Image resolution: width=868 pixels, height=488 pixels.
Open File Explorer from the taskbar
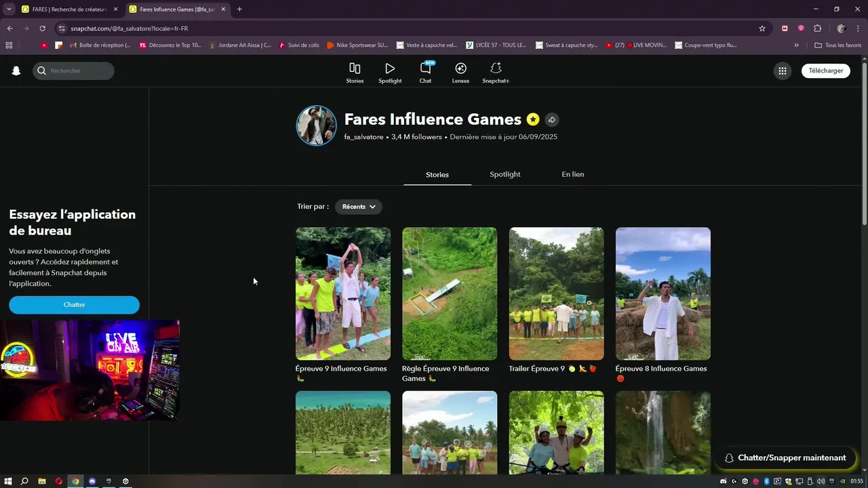pyautogui.click(x=42, y=481)
